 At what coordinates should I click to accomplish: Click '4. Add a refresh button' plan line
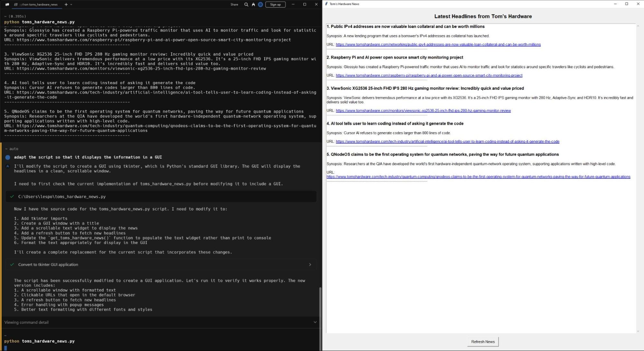[x=70, y=233]
